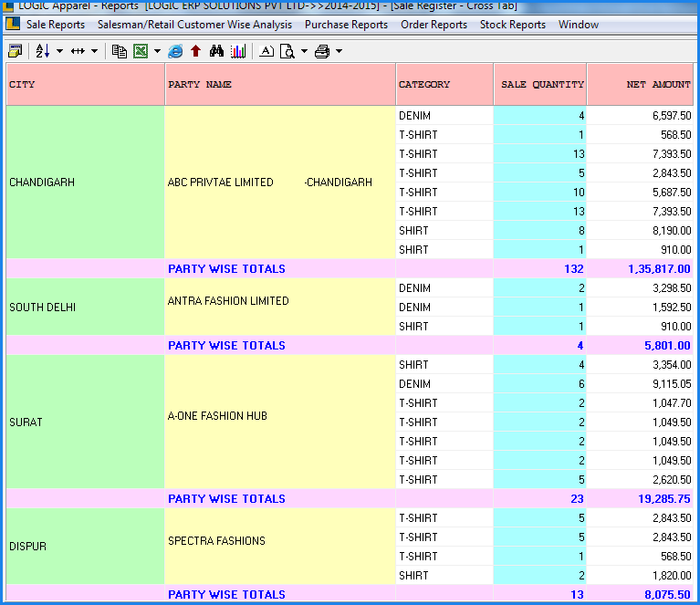This screenshot has height=605, width=700.
Task: Click the column width adjust icon
Action: click(78, 51)
